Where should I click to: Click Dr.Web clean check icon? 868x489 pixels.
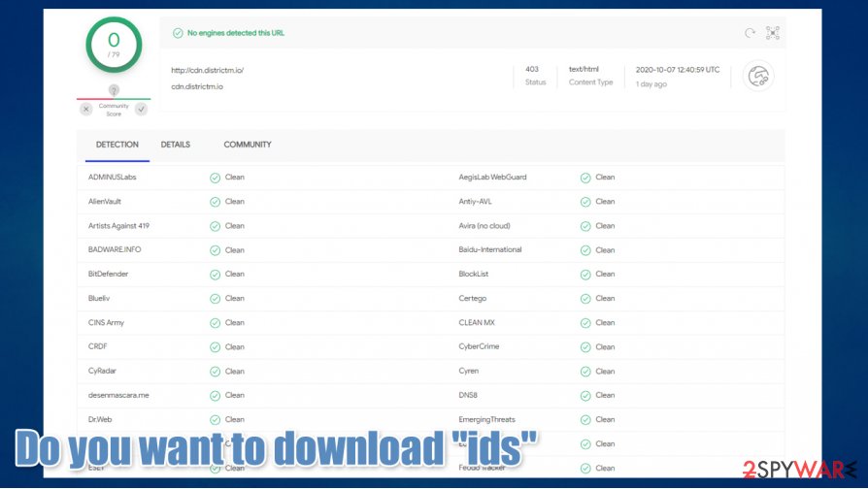pos(215,420)
